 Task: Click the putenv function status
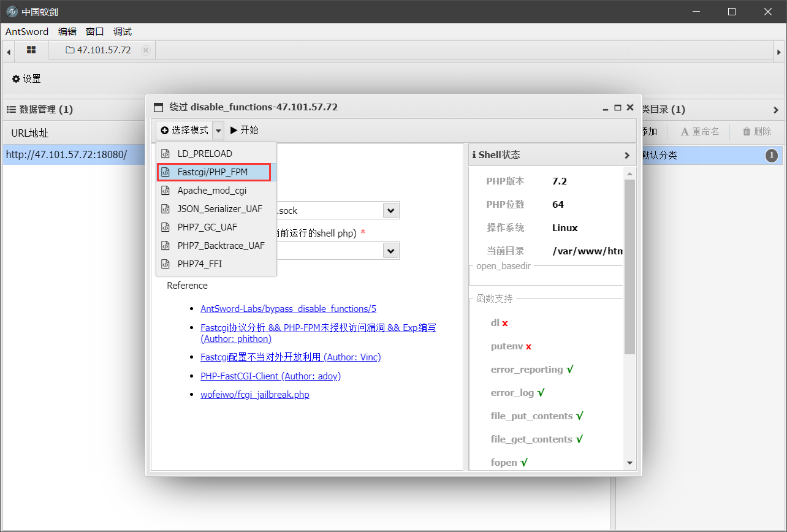tap(511, 346)
